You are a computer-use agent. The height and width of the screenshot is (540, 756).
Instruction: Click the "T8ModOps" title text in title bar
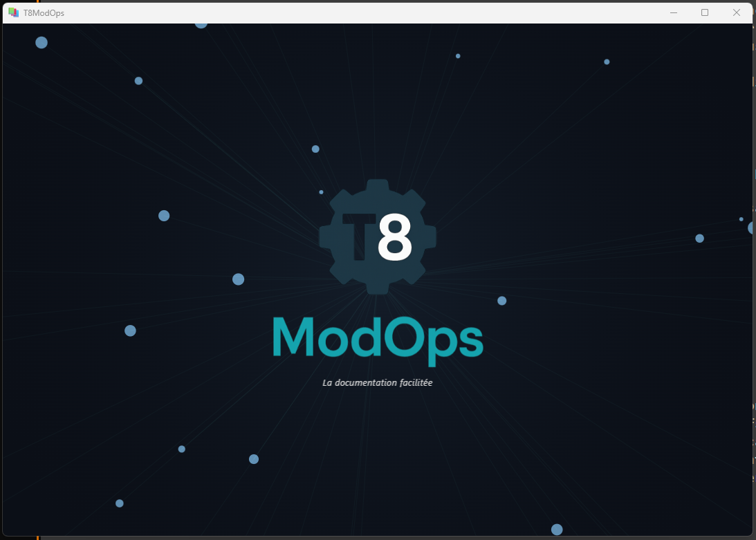click(44, 12)
